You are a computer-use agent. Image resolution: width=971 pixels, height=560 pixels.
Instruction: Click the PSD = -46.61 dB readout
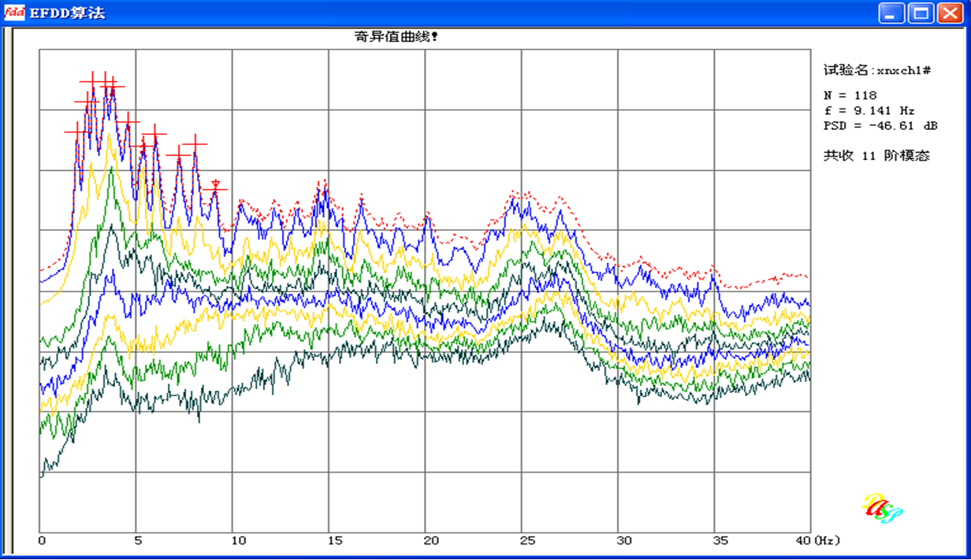(x=880, y=125)
